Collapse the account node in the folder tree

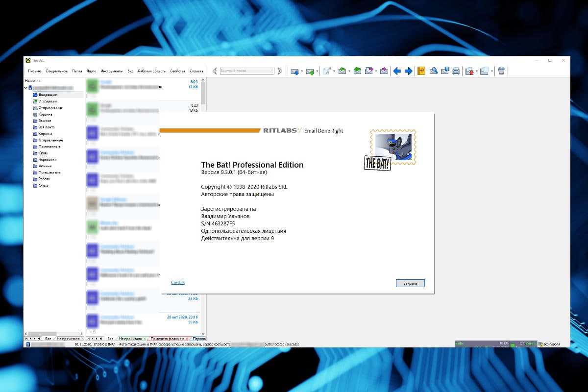26,88
